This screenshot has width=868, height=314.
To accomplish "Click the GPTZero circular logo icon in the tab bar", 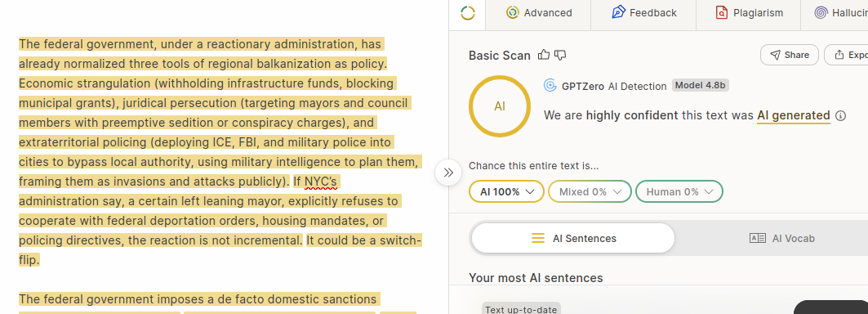I will [x=468, y=13].
